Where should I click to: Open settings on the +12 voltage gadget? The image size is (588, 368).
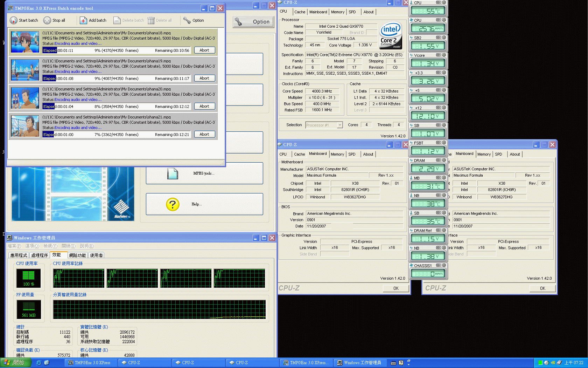pos(439,108)
